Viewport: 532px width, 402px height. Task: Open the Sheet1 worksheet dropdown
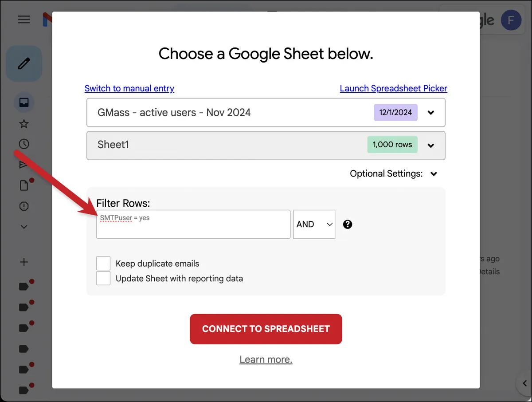click(x=266, y=145)
